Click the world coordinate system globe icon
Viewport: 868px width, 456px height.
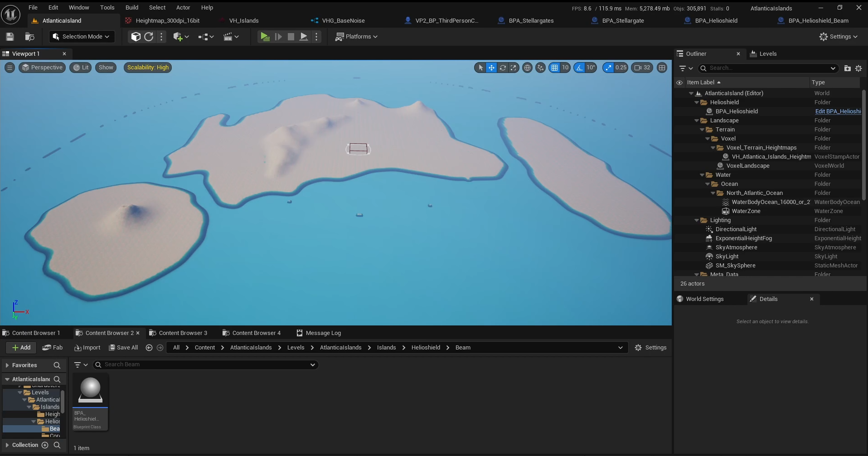click(527, 68)
